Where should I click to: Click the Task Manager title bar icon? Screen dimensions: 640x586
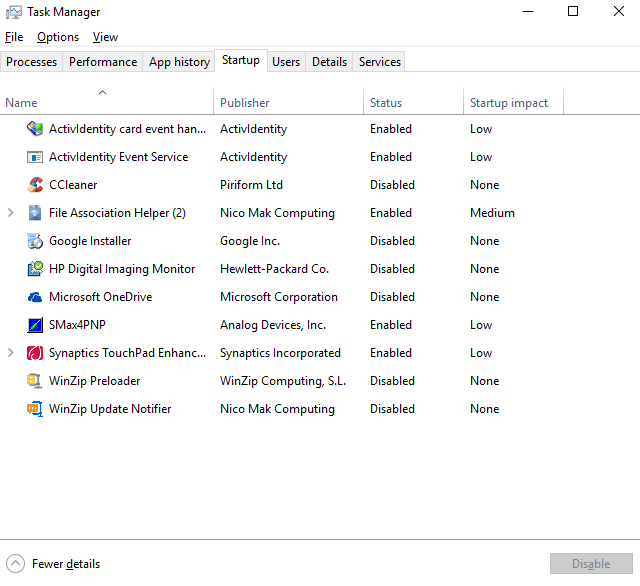tap(14, 12)
